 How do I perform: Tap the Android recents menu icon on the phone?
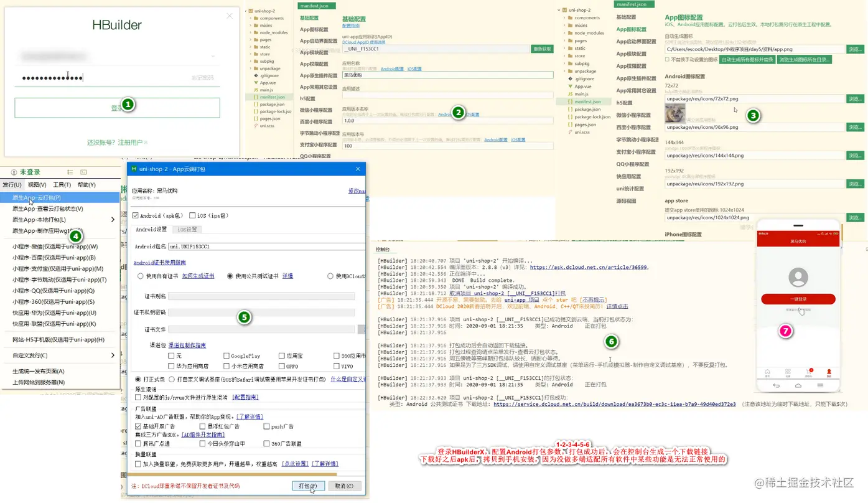[820, 386]
